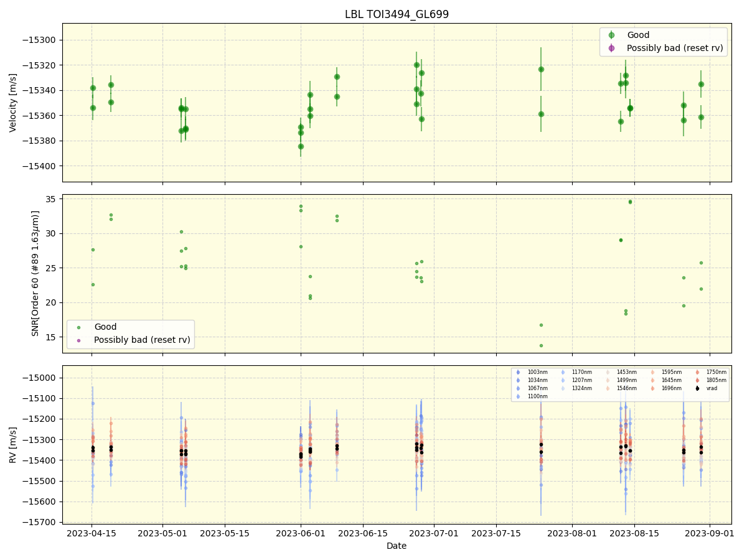Click the 2023-04-15 date tick label

92,533
